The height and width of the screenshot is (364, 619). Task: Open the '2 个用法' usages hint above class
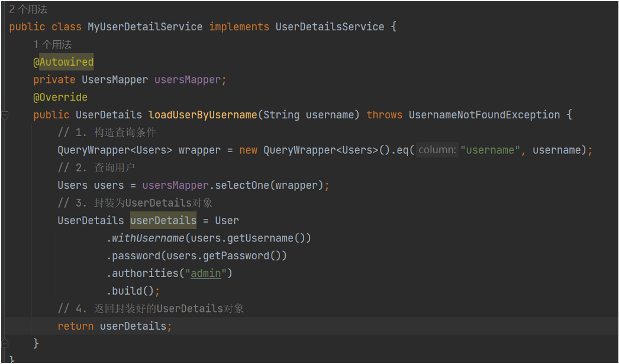click(28, 9)
